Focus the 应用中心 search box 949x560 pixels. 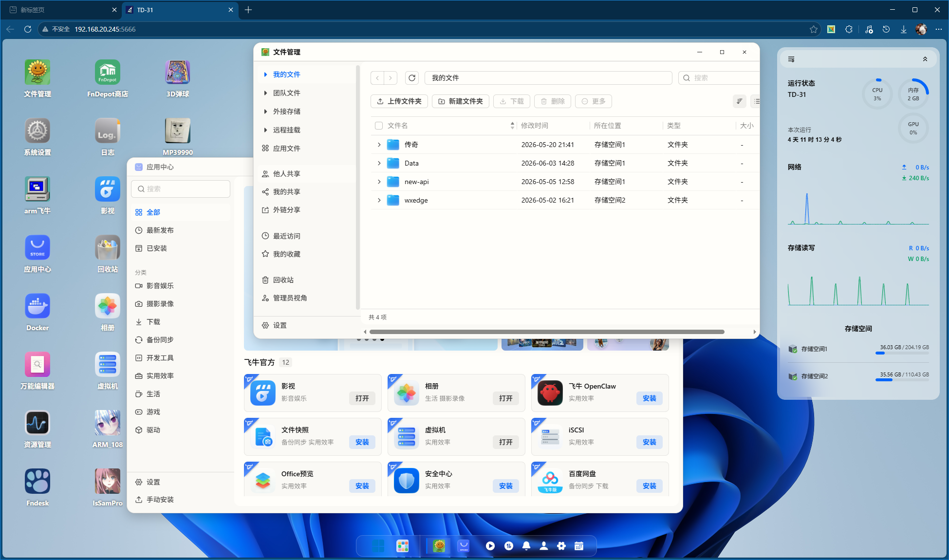[181, 189]
